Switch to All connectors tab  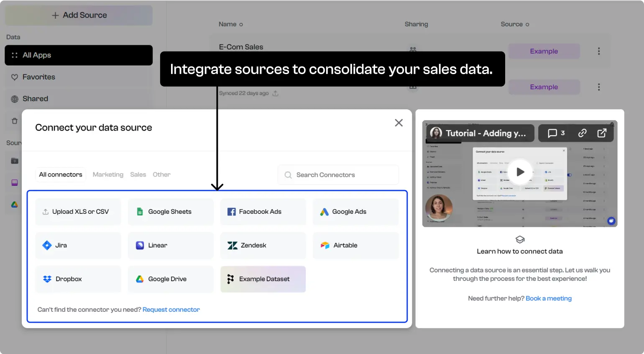(61, 174)
